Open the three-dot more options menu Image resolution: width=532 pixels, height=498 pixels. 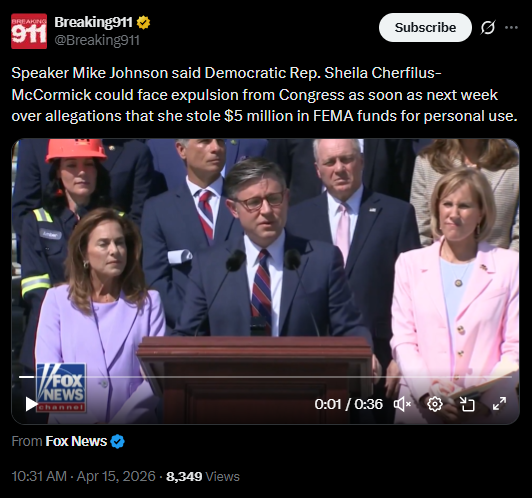(511, 27)
